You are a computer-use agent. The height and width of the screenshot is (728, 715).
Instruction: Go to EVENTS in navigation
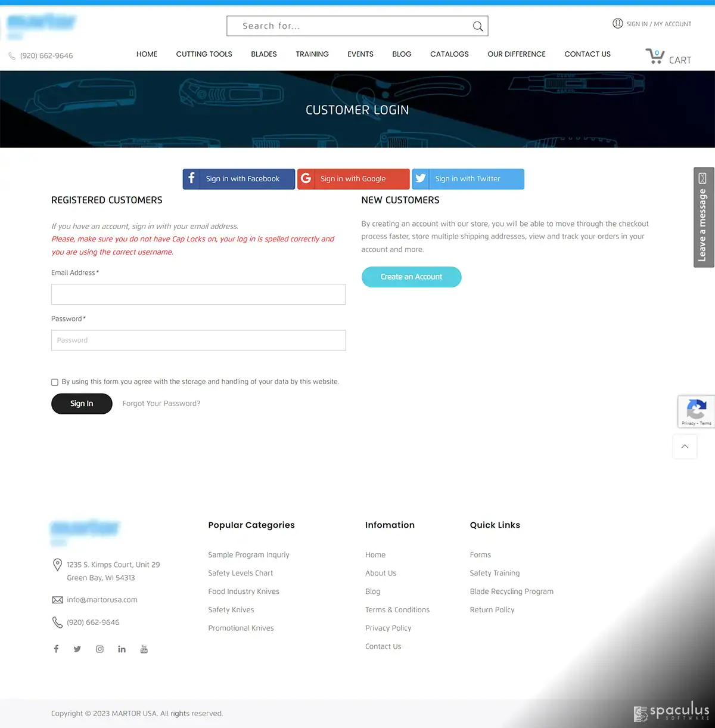coord(360,54)
